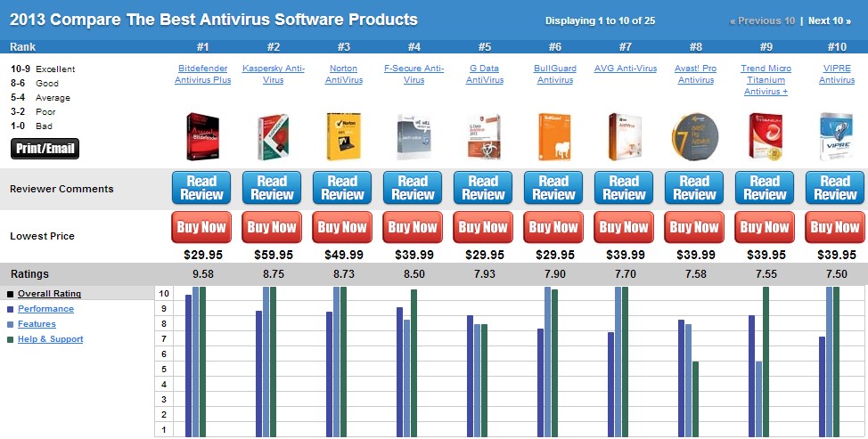868x439 pixels.
Task: Buy Now the $49.99 Norton product
Action: (x=342, y=227)
